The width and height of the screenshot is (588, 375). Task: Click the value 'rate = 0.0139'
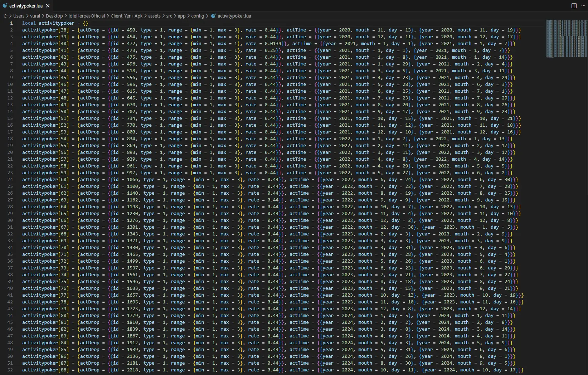point(263,44)
